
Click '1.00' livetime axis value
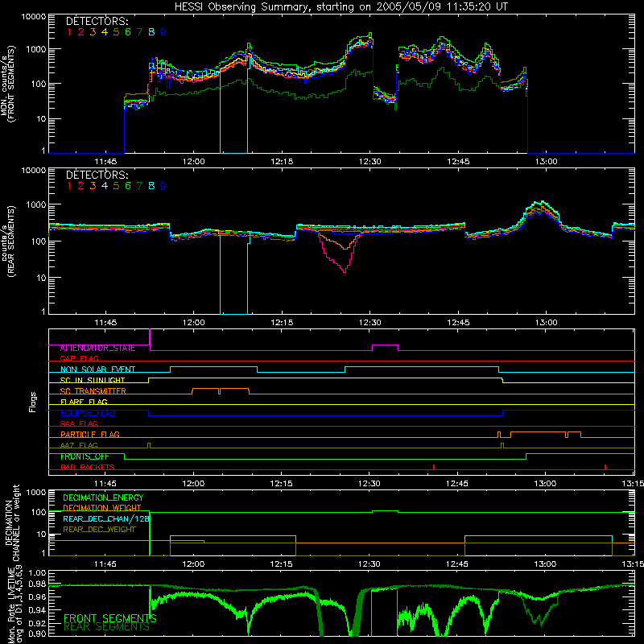[38, 573]
